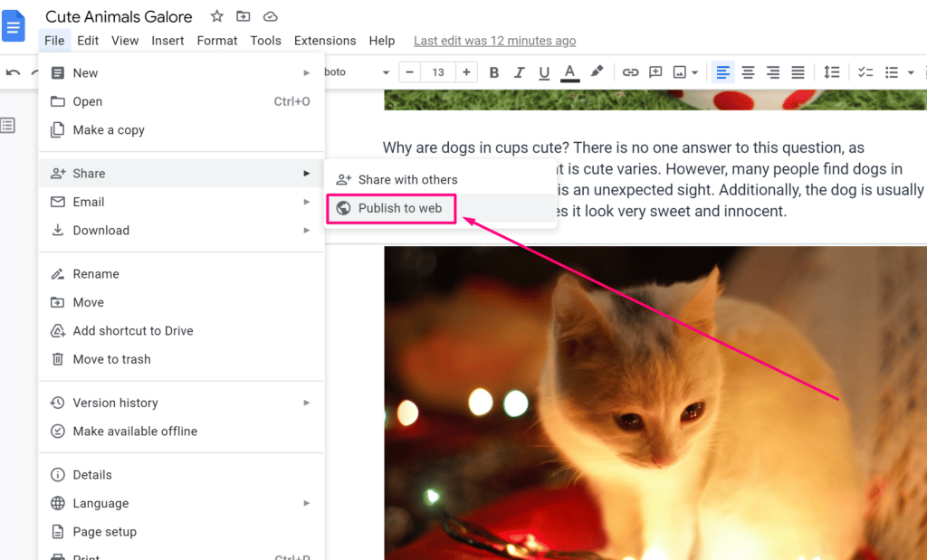
Task: Click the checklist icon
Action: 865,72
